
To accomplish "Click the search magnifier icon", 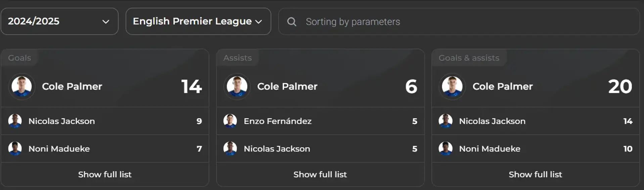I will pyautogui.click(x=292, y=22).
